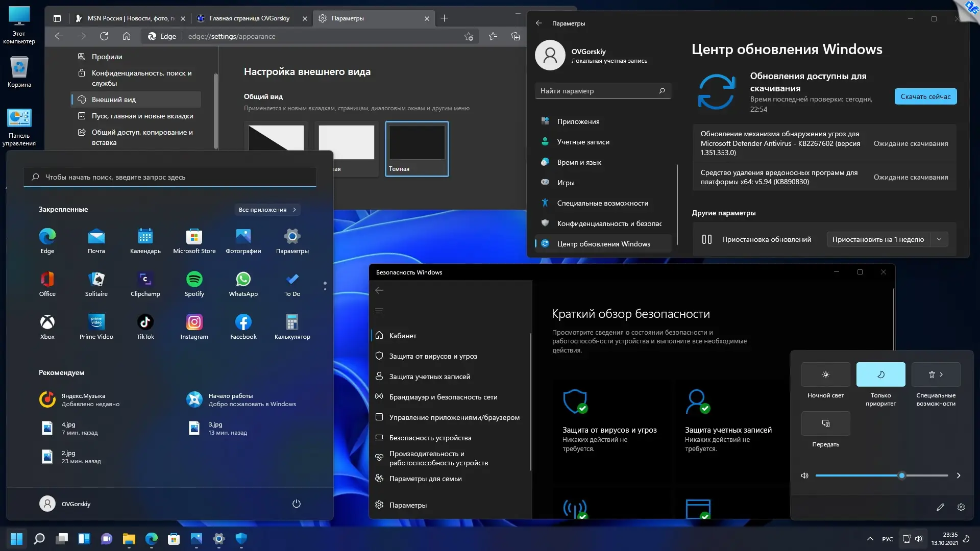Turn off Priority only focus mode

pyautogui.click(x=880, y=374)
